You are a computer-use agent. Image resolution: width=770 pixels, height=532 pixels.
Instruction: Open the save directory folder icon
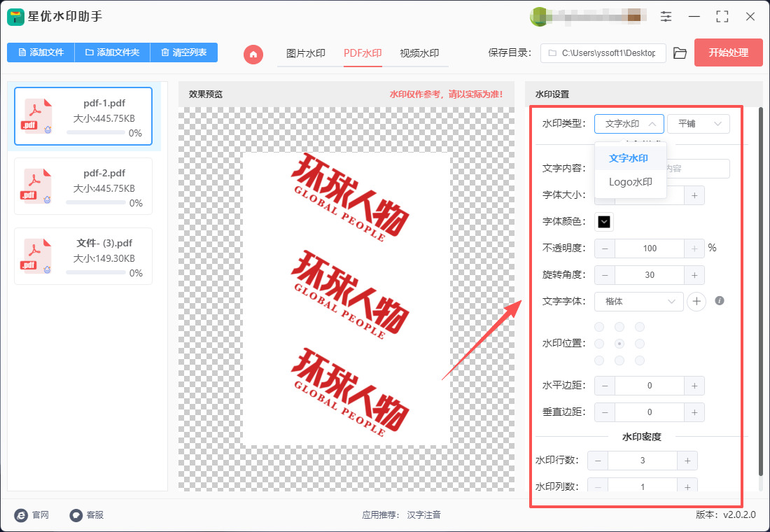click(680, 53)
